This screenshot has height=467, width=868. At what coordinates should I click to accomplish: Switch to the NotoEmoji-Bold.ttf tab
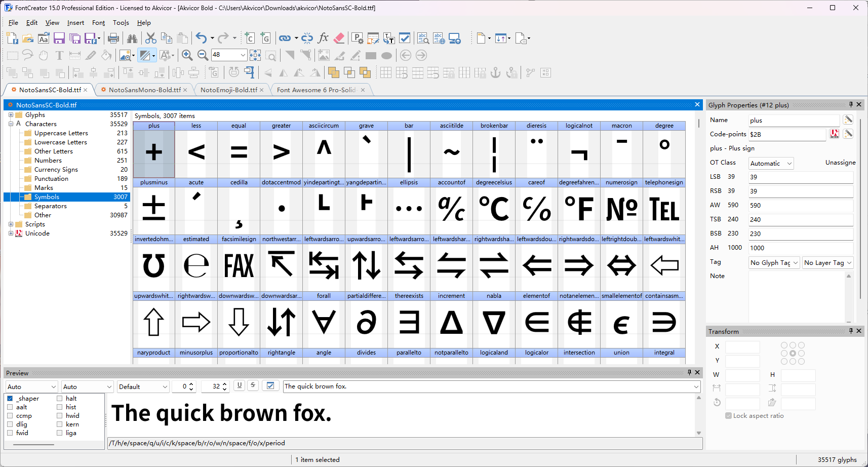tap(228, 90)
